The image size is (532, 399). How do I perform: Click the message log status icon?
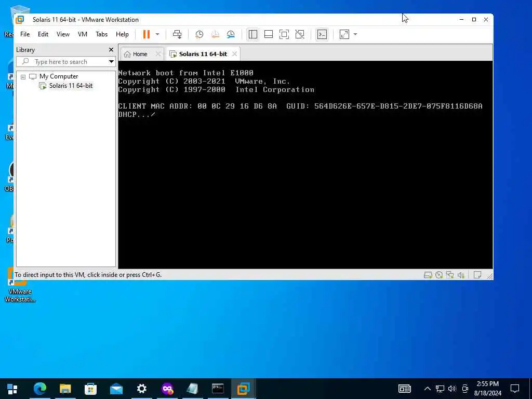[477, 275]
